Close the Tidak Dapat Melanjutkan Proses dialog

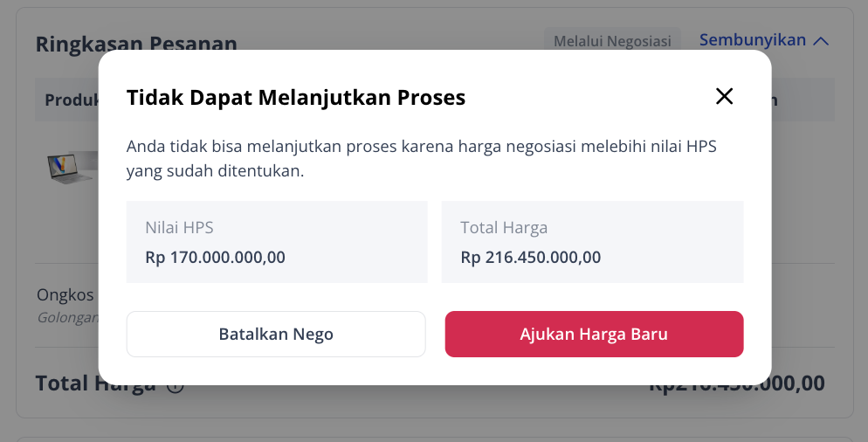tap(724, 96)
